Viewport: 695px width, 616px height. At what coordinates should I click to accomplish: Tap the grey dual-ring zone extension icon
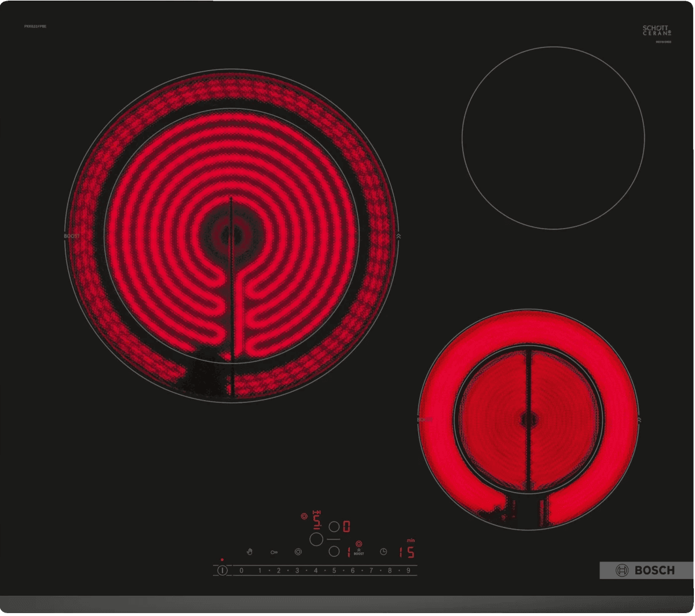298,552
